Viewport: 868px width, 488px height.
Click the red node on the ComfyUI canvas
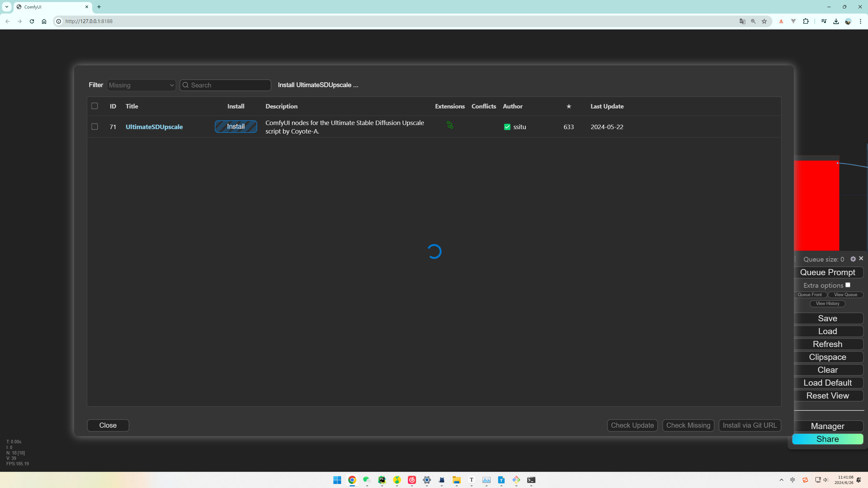(x=816, y=206)
